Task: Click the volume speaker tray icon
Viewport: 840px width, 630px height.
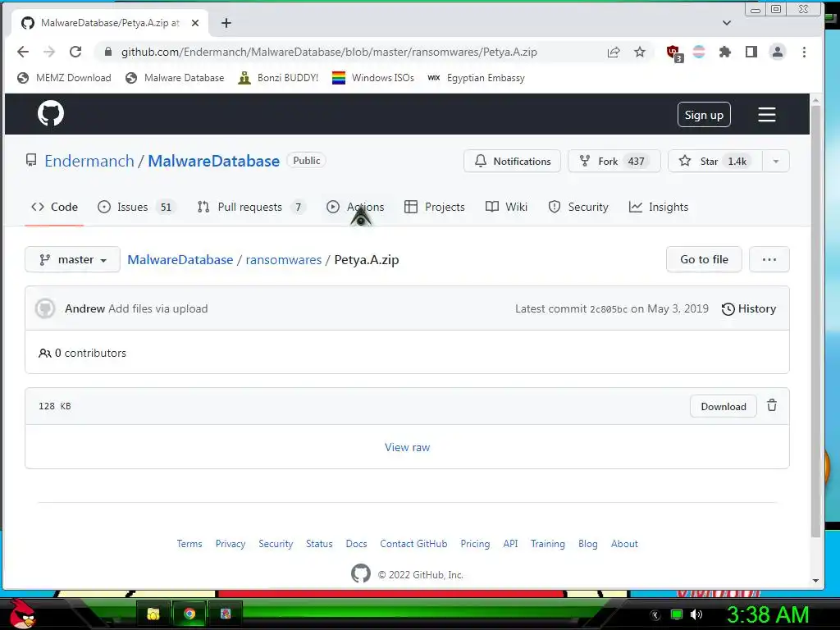Action: click(696, 615)
